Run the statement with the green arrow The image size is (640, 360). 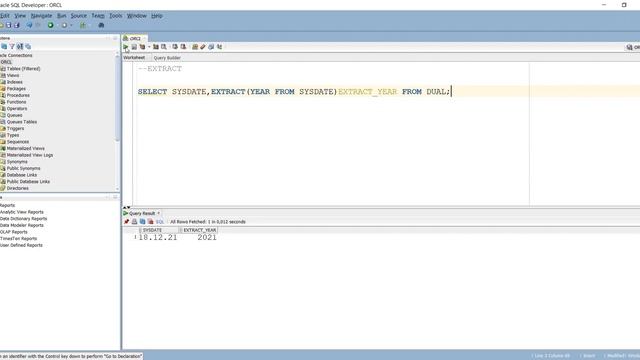pos(126,47)
